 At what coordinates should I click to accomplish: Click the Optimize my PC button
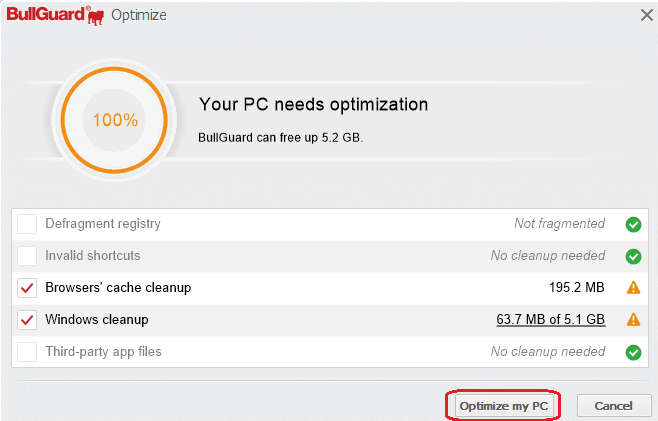click(x=503, y=406)
